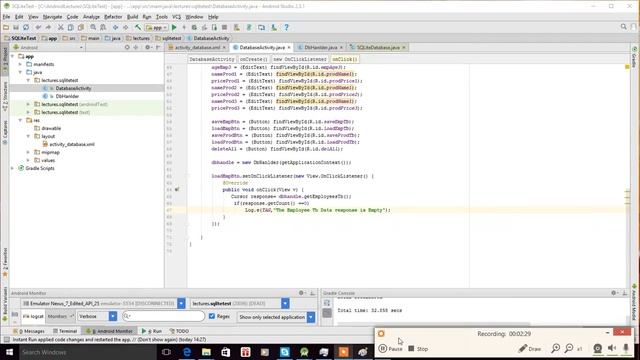The height and width of the screenshot is (360, 640).
Task: Click the Open folder toolbar icon
Action: [6, 27]
